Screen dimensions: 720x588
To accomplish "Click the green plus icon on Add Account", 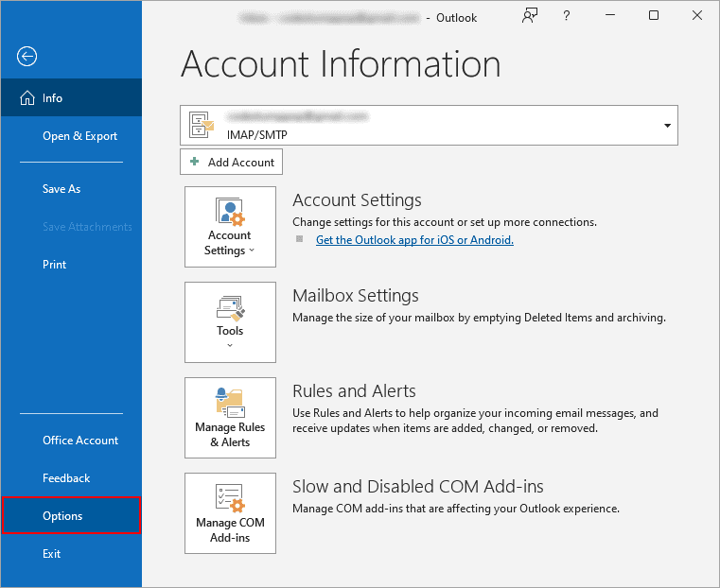I will [194, 162].
